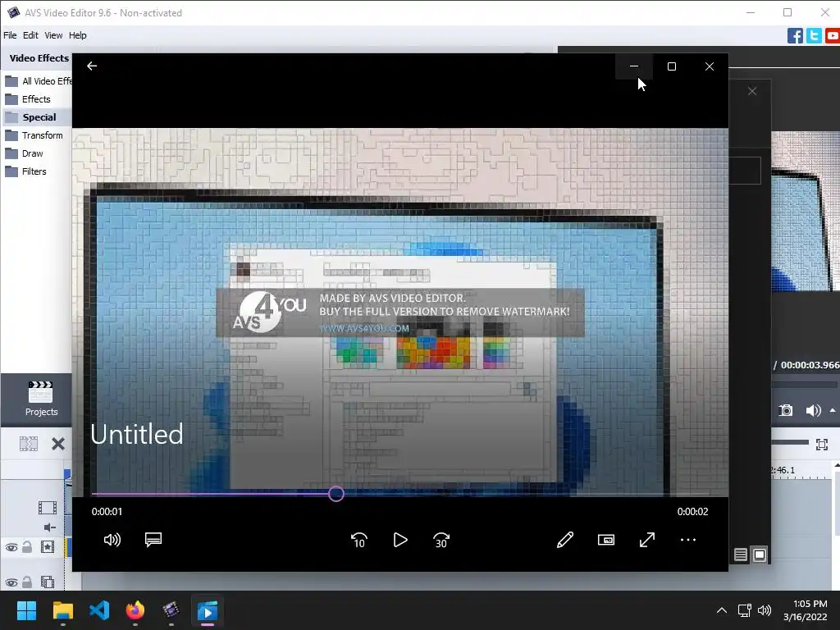Click the AVS preview speaker volume icon
This screenshot has height=630, width=840.
pos(813,410)
